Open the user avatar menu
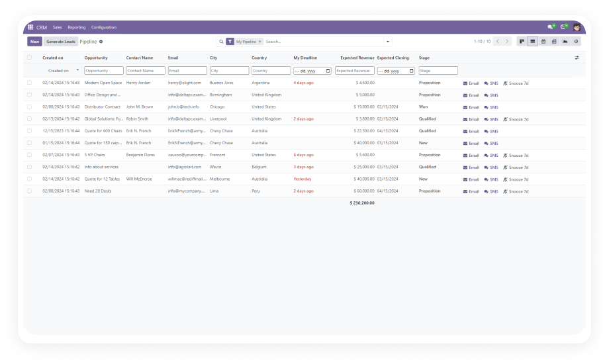This screenshot has width=609, height=364. click(x=577, y=27)
